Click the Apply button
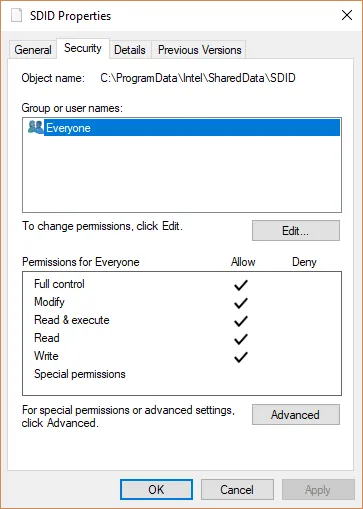Image resolution: width=363 pixels, height=509 pixels. coord(318,490)
